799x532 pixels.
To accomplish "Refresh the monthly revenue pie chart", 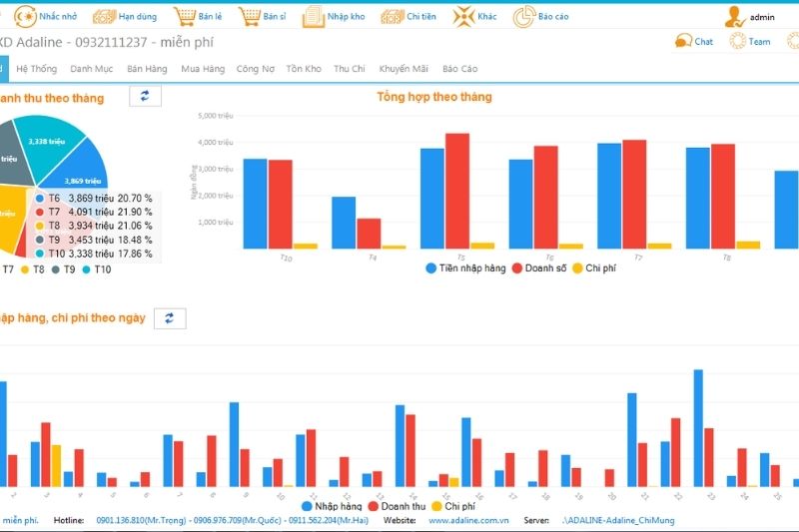I will (145, 96).
